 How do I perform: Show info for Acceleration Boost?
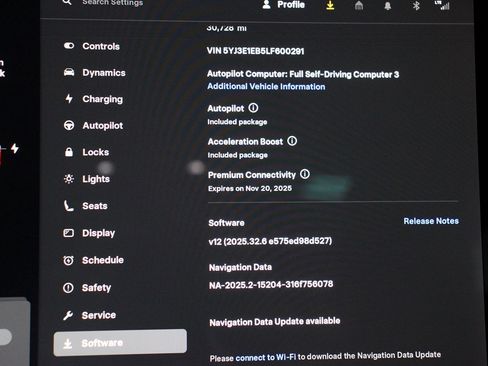pos(292,141)
